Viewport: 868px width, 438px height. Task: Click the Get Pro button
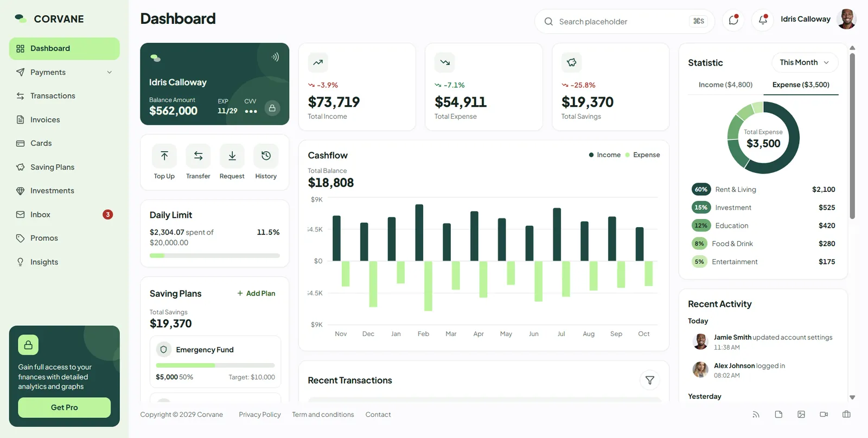[x=65, y=408]
